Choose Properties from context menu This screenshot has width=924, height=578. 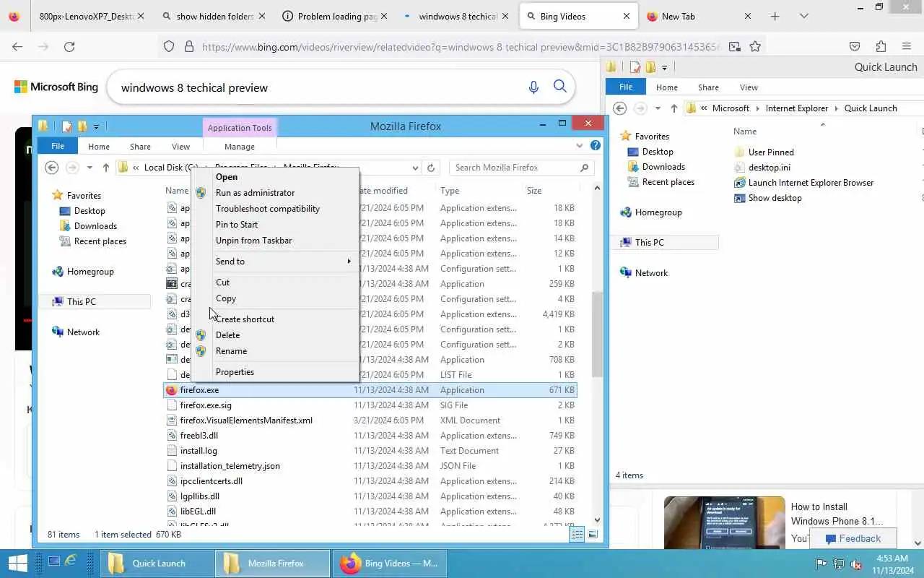(275, 372)
